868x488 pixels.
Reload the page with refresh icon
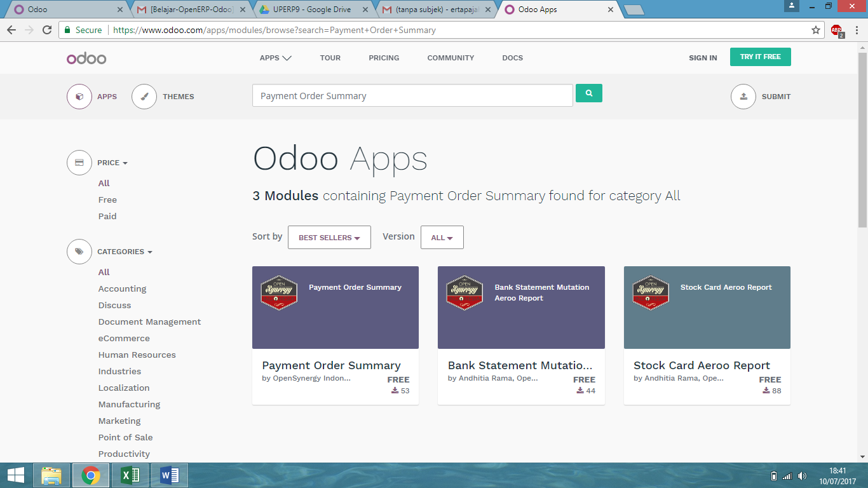[x=47, y=30]
